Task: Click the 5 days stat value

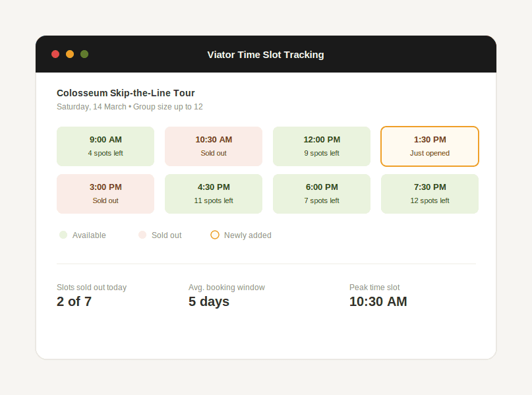Action: point(209,301)
